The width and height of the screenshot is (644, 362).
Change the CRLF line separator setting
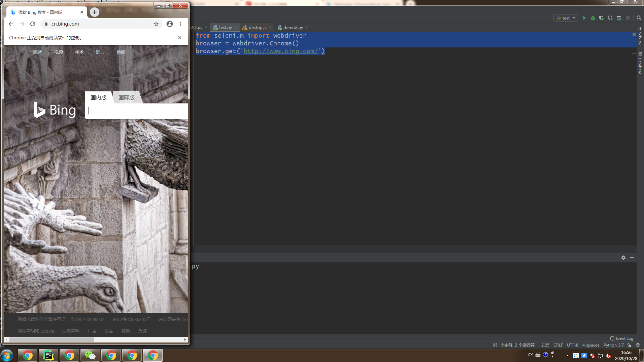[558, 345]
